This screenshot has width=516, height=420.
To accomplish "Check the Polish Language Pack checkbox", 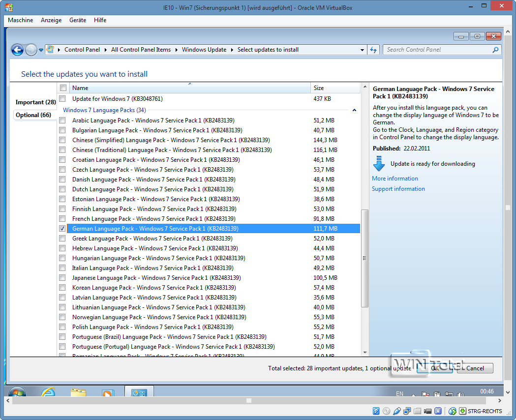I will point(62,327).
